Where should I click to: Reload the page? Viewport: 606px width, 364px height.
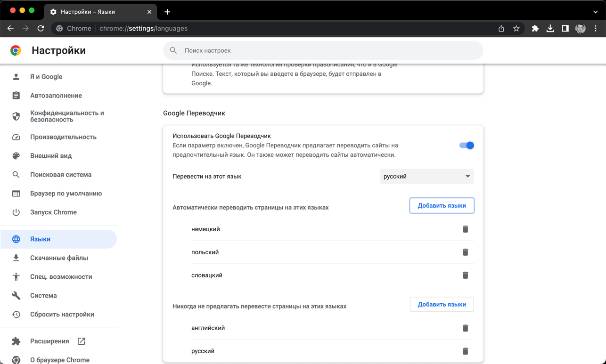[41, 29]
